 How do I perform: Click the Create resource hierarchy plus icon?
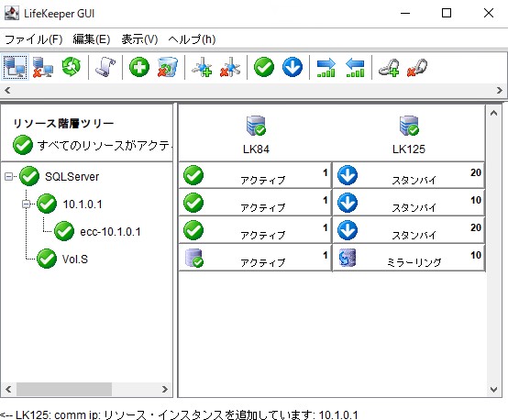click(139, 67)
